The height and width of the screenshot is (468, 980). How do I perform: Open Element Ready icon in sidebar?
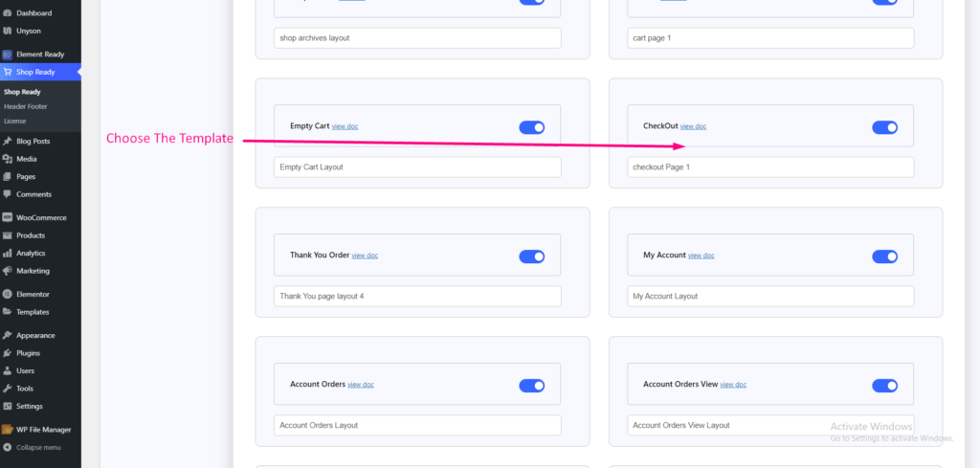pos(8,55)
